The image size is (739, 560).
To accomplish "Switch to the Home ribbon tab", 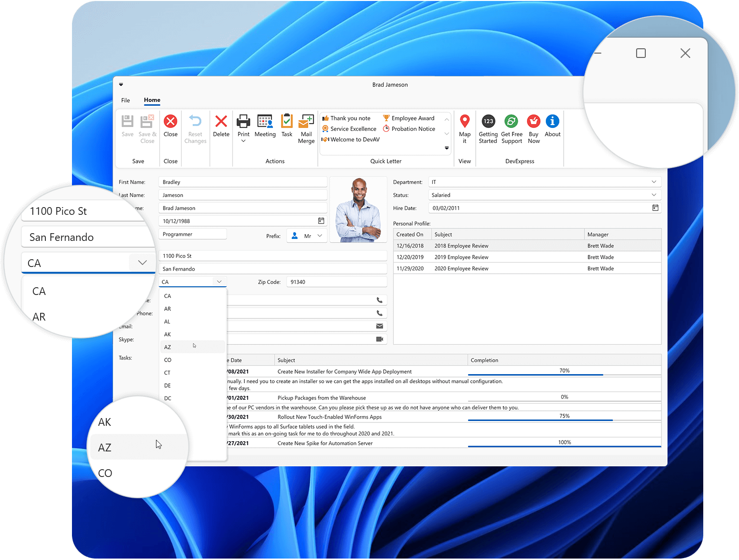I will pyautogui.click(x=152, y=100).
